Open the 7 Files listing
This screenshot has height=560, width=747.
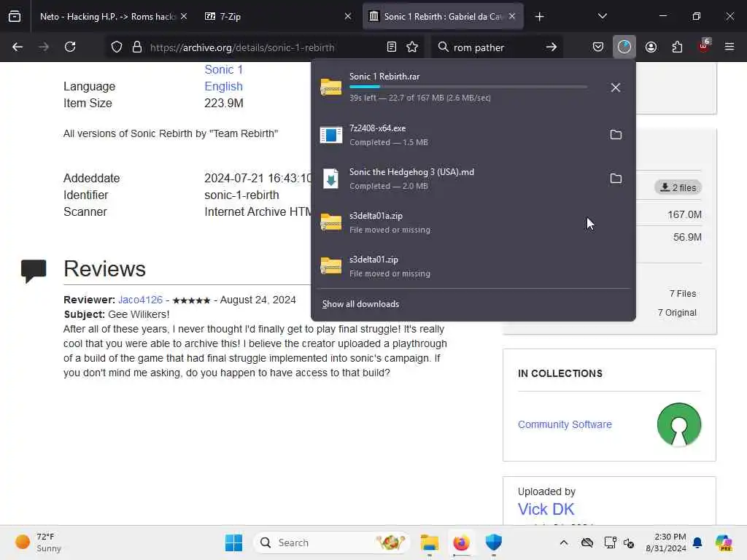coord(683,294)
